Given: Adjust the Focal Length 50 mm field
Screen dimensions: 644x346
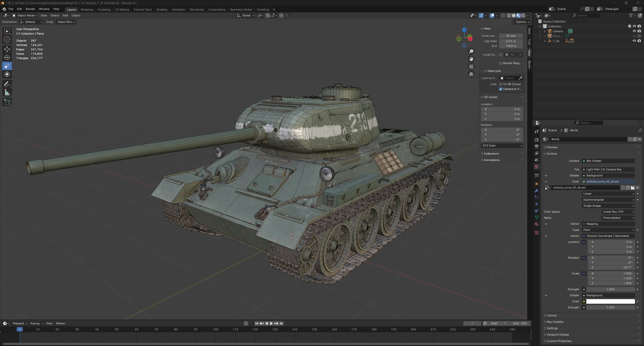Looking at the screenshot, I should [x=511, y=36].
